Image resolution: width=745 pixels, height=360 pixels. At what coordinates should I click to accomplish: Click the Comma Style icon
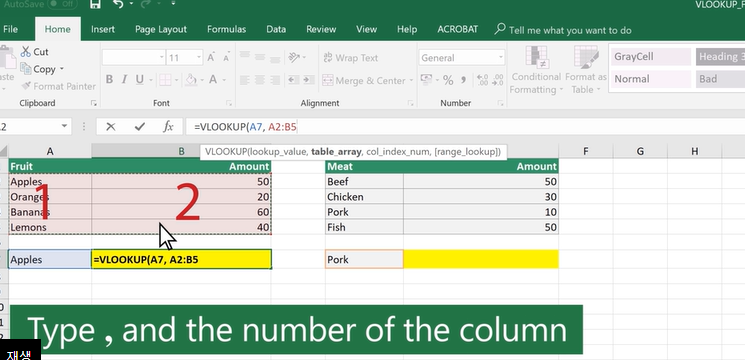(x=463, y=80)
